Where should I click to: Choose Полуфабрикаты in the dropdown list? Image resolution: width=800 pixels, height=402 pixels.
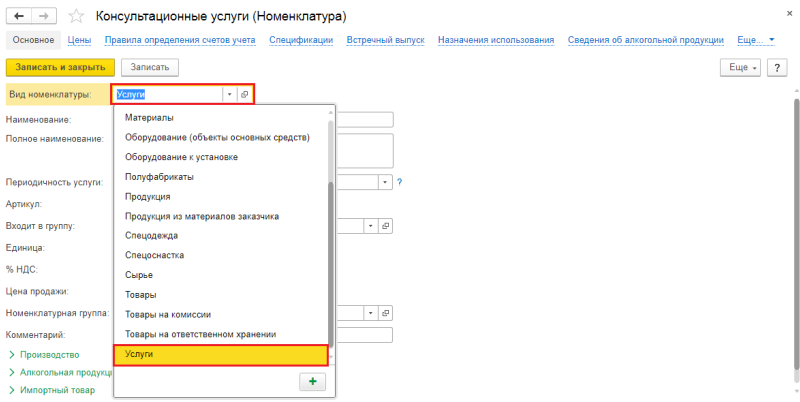[x=220, y=177]
